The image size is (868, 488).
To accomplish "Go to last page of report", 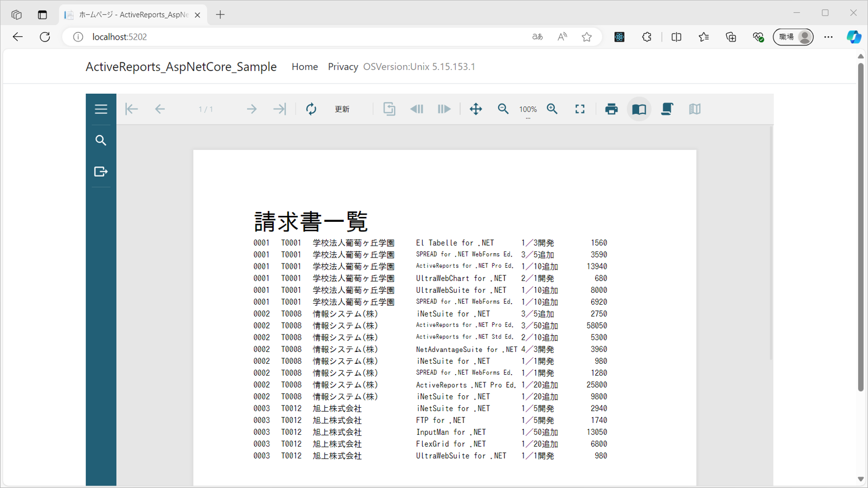I will pyautogui.click(x=279, y=109).
